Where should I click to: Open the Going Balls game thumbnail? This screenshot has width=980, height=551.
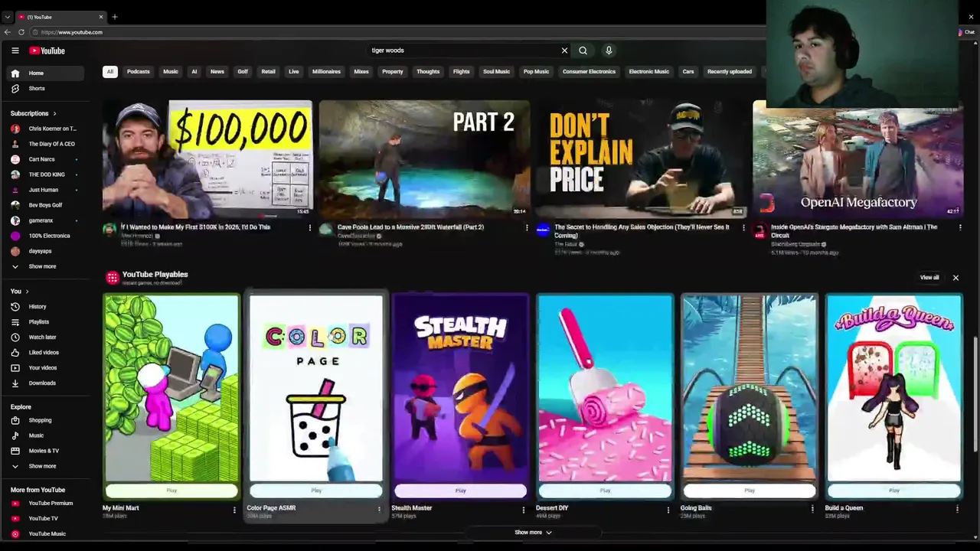click(750, 388)
